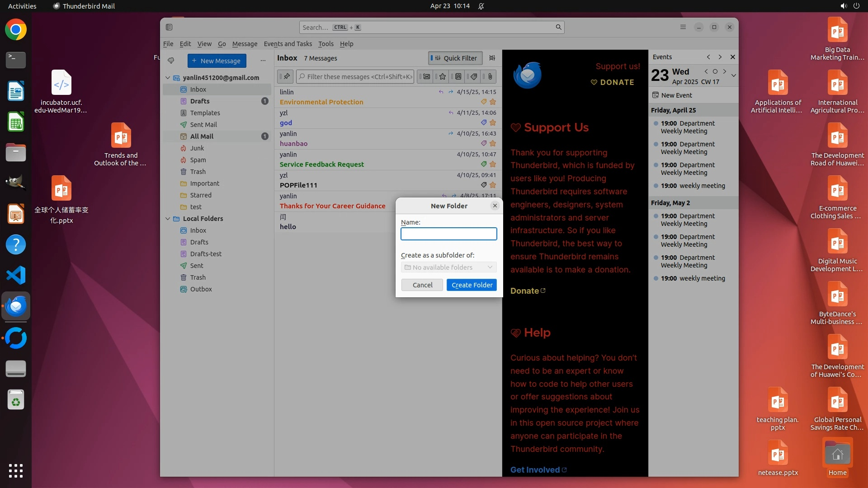Open Visual Studio Code from the dock
The image size is (868, 488).
16,275
